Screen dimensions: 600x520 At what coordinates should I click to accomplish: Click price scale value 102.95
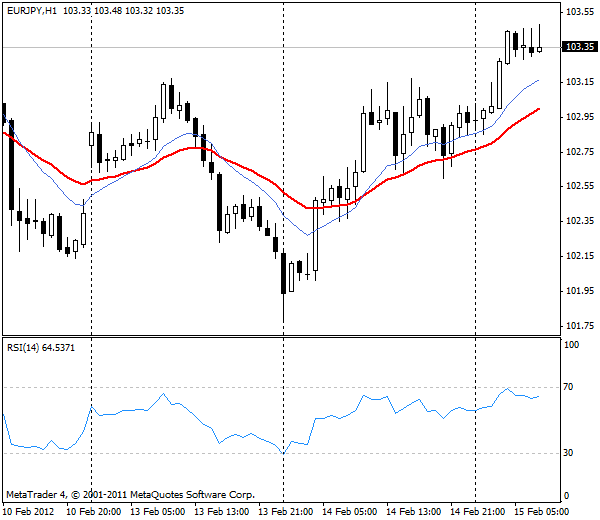580,117
